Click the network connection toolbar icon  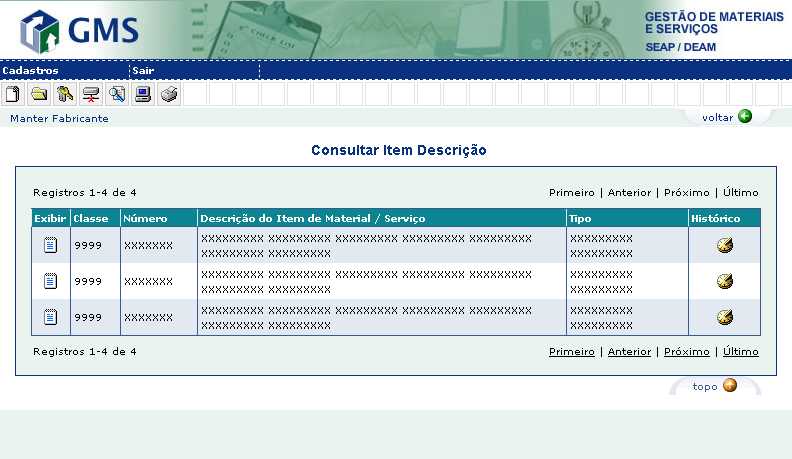91,95
